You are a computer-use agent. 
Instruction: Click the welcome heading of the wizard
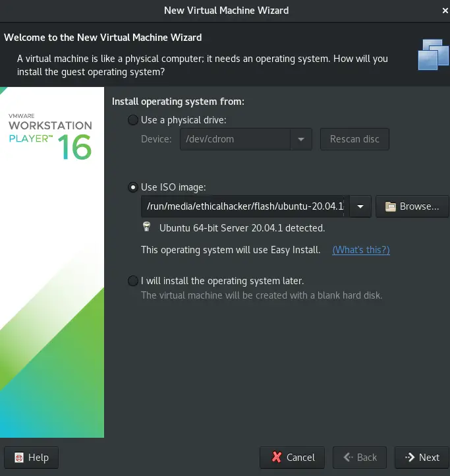(x=103, y=38)
